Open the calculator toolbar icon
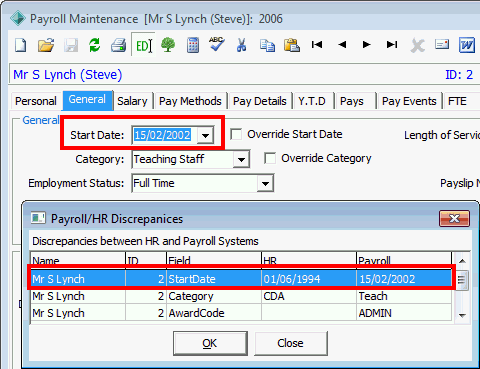This screenshot has height=369, width=480. [x=193, y=45]
